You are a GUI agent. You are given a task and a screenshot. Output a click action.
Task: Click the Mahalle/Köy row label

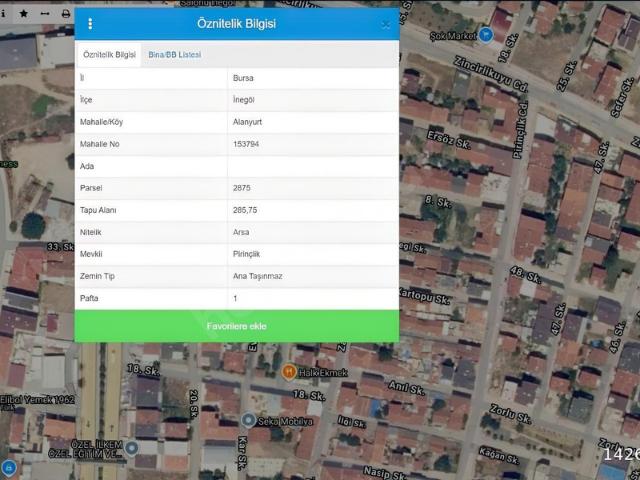pos(101,122)
